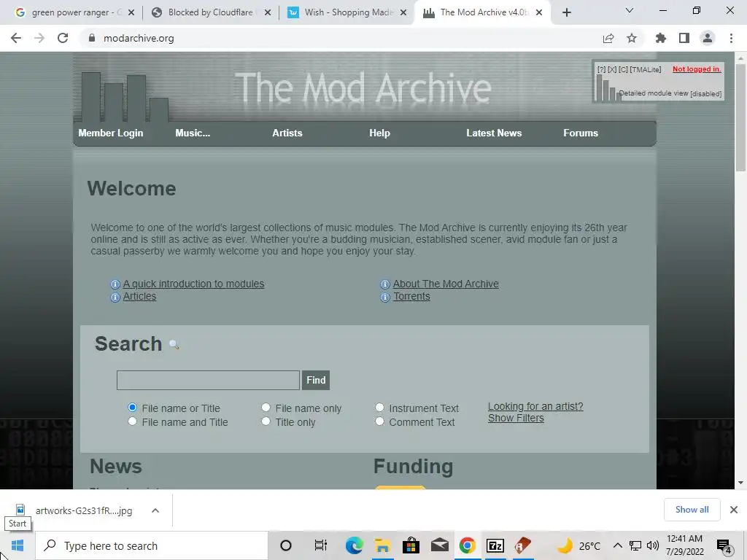Expand artworks jpg download options chevron

(155, 510)
